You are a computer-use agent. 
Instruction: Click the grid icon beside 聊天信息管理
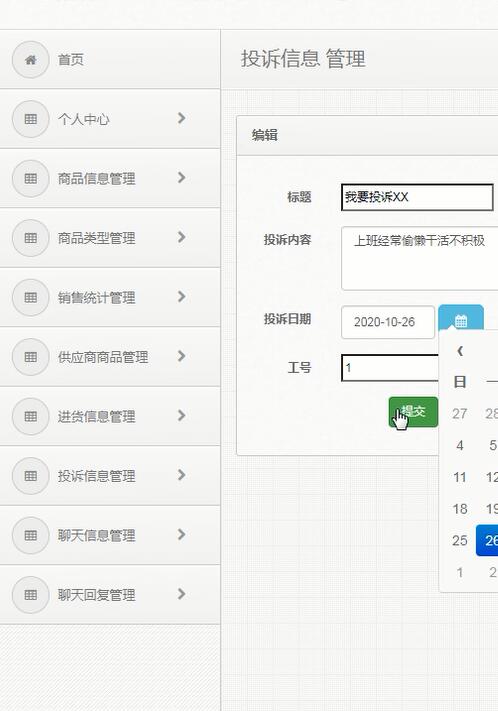coord(30,535)
